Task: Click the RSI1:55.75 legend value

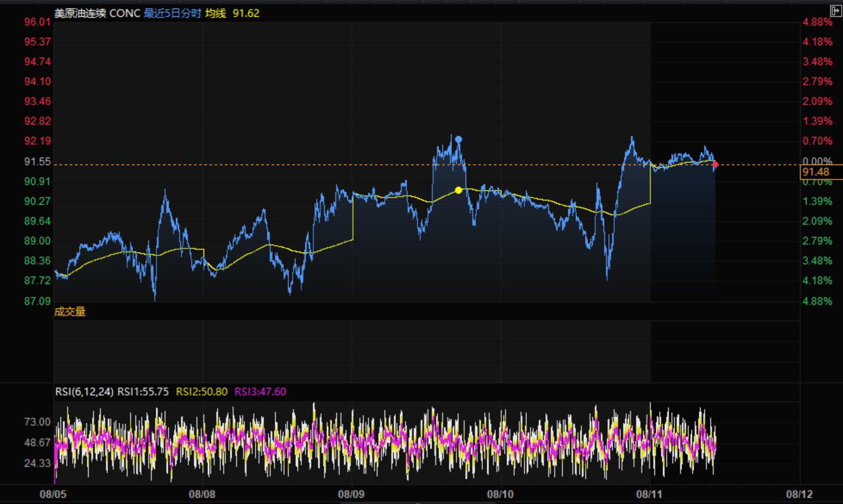Action: point(143,392)
